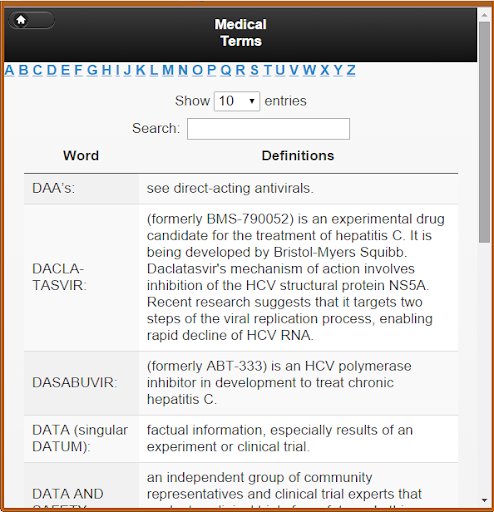
Task: Sort by the Definitions column header
Action: [298, 156]
